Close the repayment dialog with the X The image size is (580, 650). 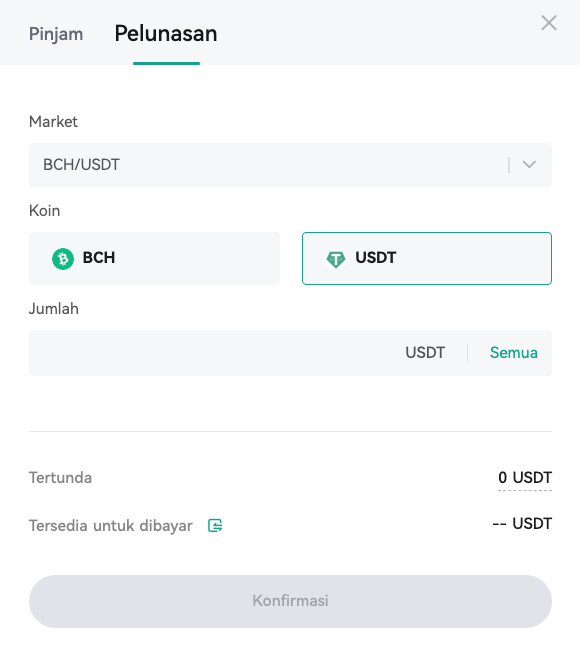(x=548, y=23)
